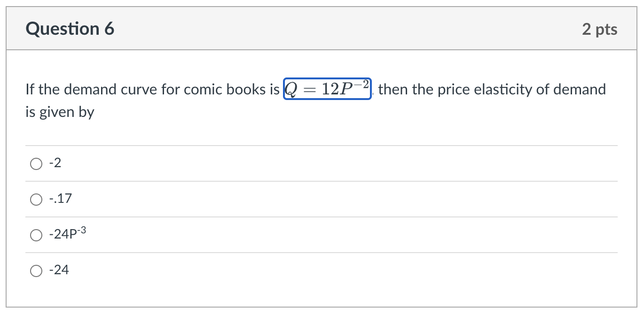Click the -24 answer label text
644x324 pixels.
click(58, 270)
